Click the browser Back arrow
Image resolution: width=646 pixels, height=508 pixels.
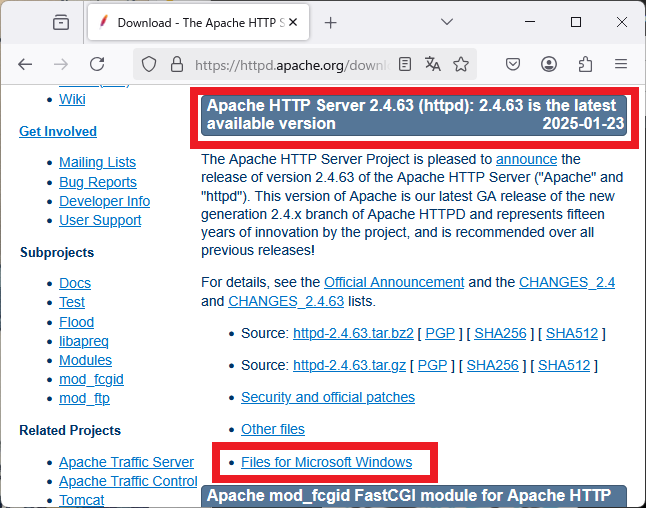(x=25, y=64)
